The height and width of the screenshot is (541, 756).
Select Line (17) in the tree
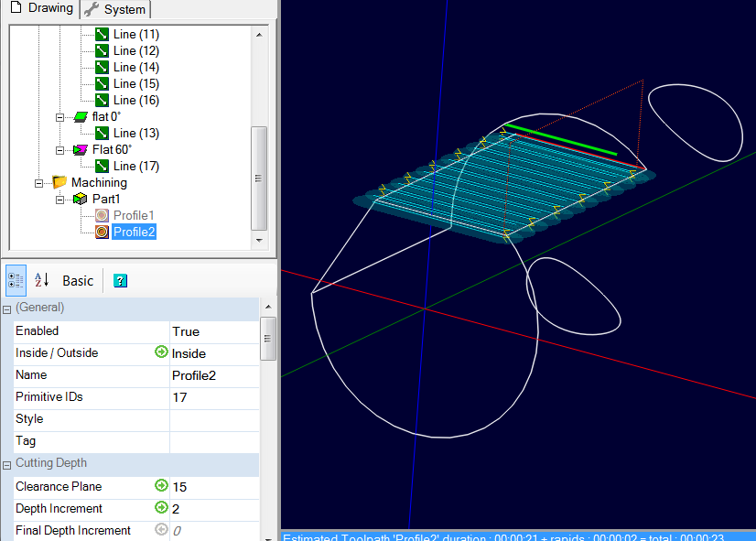pos(135,167)
